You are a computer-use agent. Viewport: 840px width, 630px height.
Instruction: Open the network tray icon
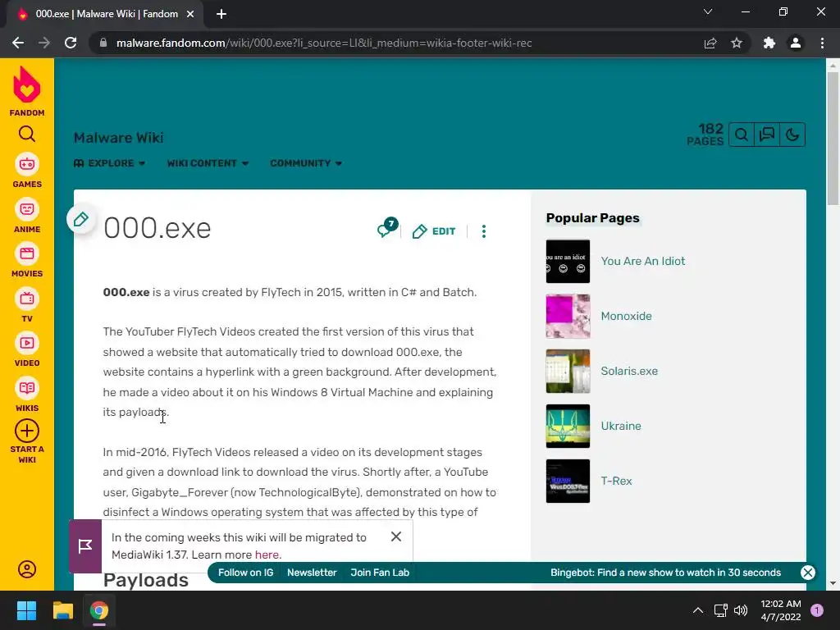[x=720, y=610]
